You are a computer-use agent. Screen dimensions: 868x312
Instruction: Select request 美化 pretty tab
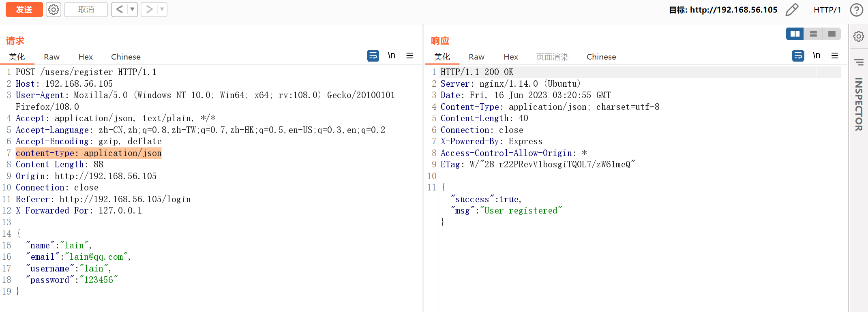17,57
